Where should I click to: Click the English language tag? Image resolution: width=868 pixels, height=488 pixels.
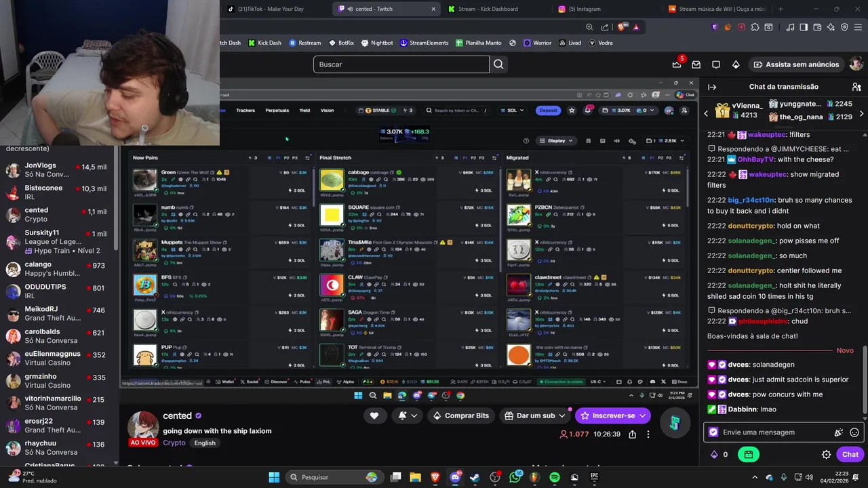tap(205, 443)
